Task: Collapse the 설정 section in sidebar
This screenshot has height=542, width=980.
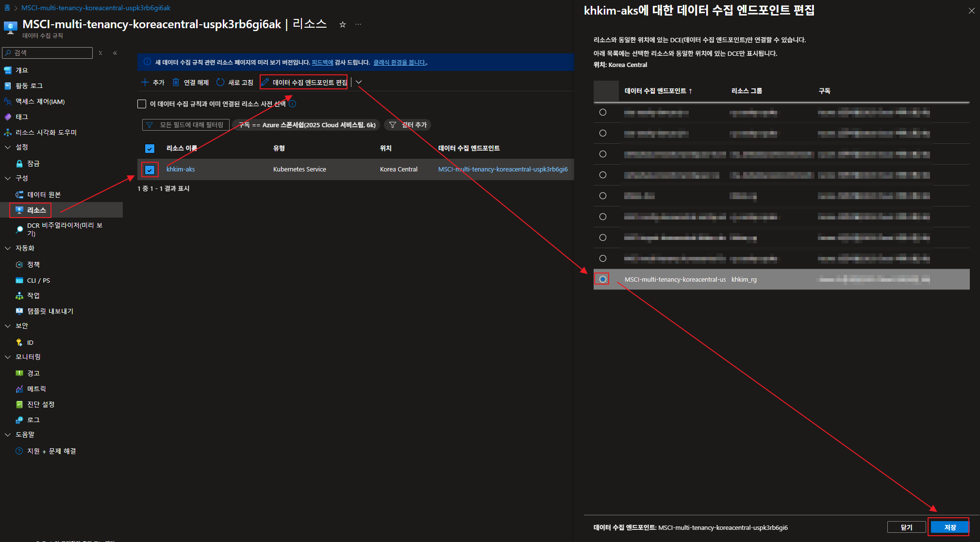Action: pos(8,147)
